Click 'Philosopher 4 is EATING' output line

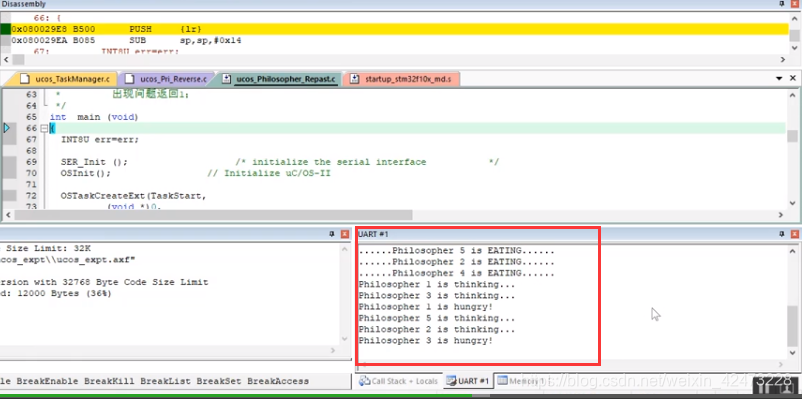coord(456,273)
